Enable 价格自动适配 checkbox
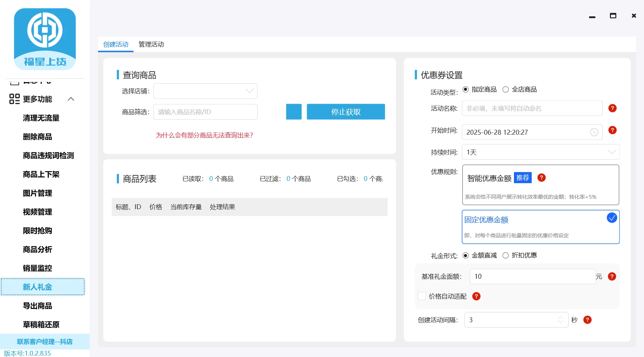Viewport: 644px width, 357px height. click(x=422, y=296)
